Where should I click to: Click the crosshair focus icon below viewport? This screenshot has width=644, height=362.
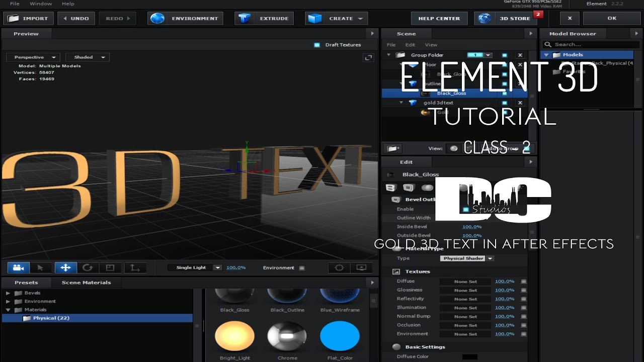[x=339, y=267]
